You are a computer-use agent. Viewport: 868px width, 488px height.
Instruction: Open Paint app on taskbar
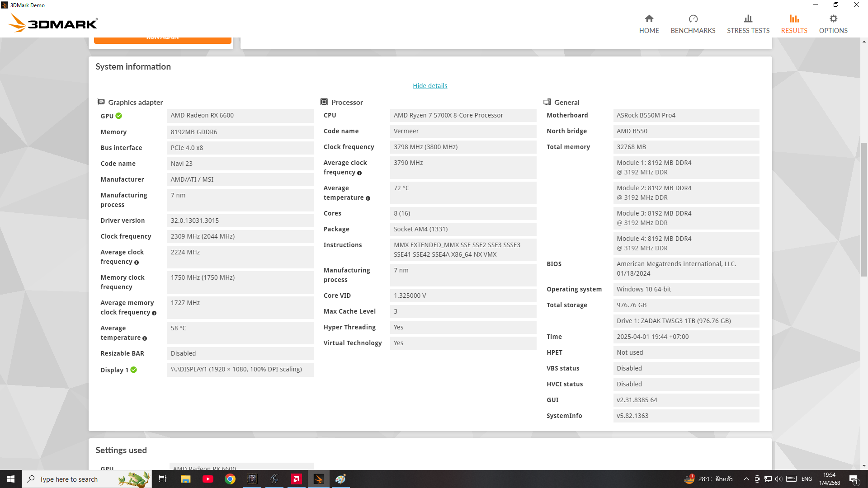(x=341, y=479)
